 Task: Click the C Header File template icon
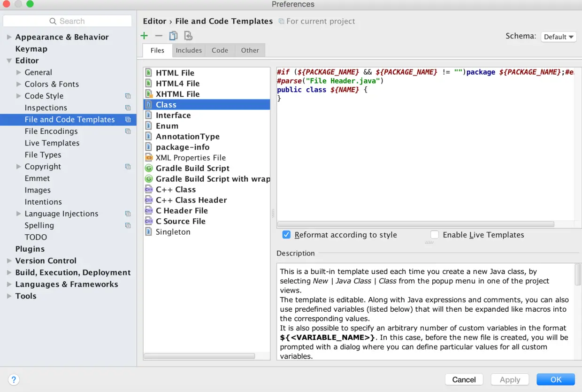(149, 210)
